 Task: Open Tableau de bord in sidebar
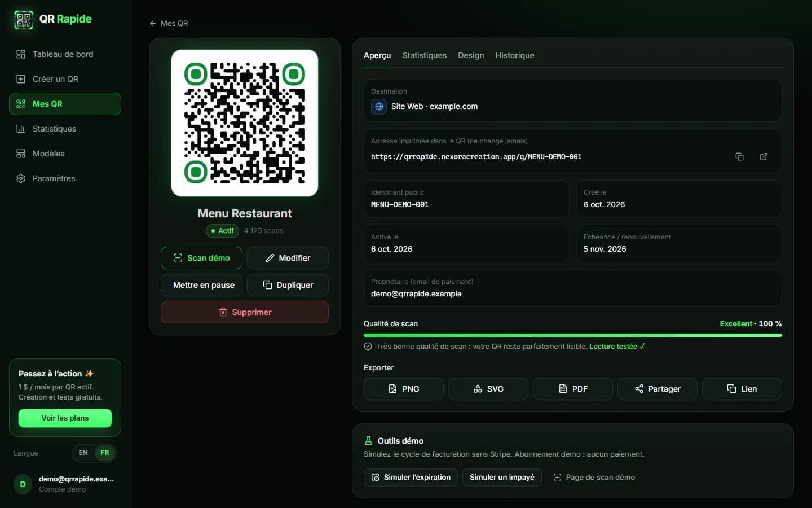[65, 54]
